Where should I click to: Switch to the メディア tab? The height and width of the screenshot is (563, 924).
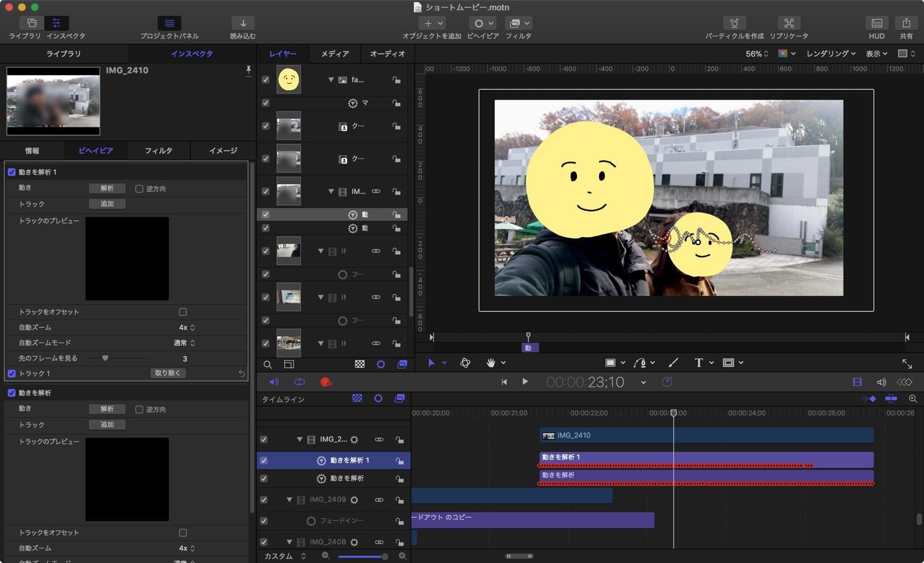(335, 53)
